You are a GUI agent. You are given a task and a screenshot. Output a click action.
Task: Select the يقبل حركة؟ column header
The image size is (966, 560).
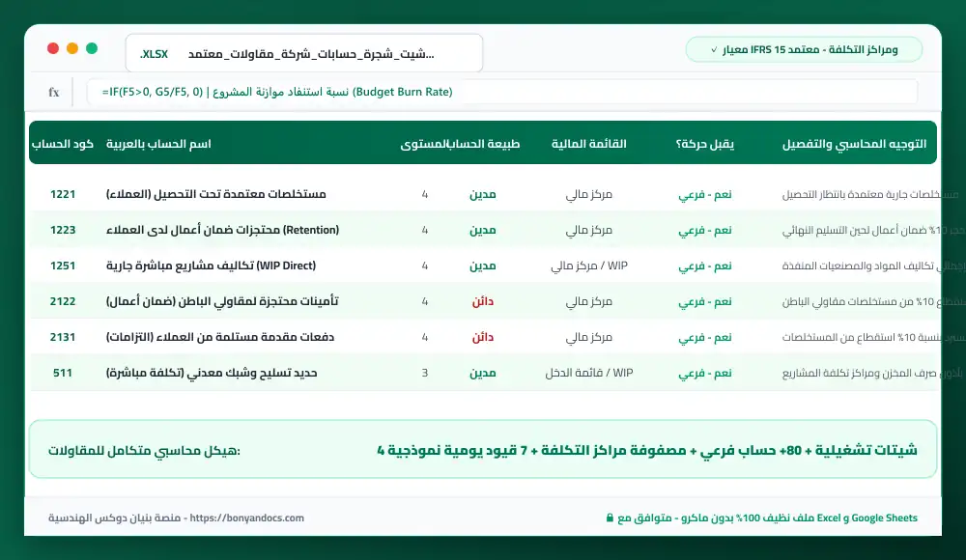(705, 144)
